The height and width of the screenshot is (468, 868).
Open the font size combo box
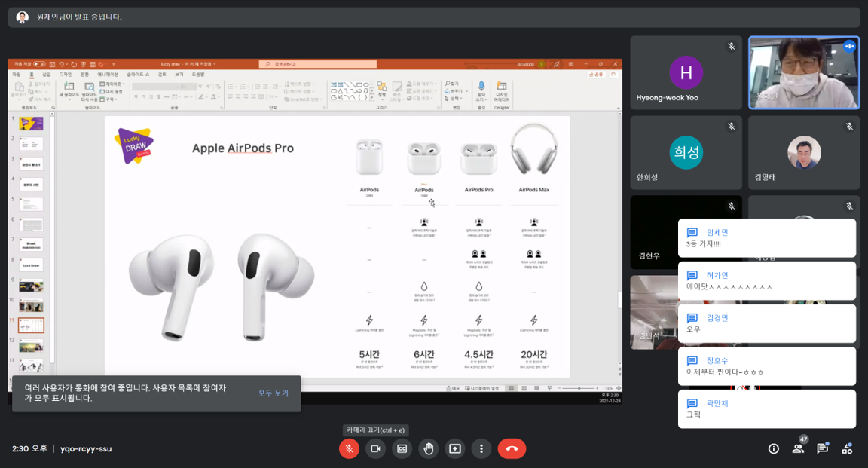[x=187, y=87]
